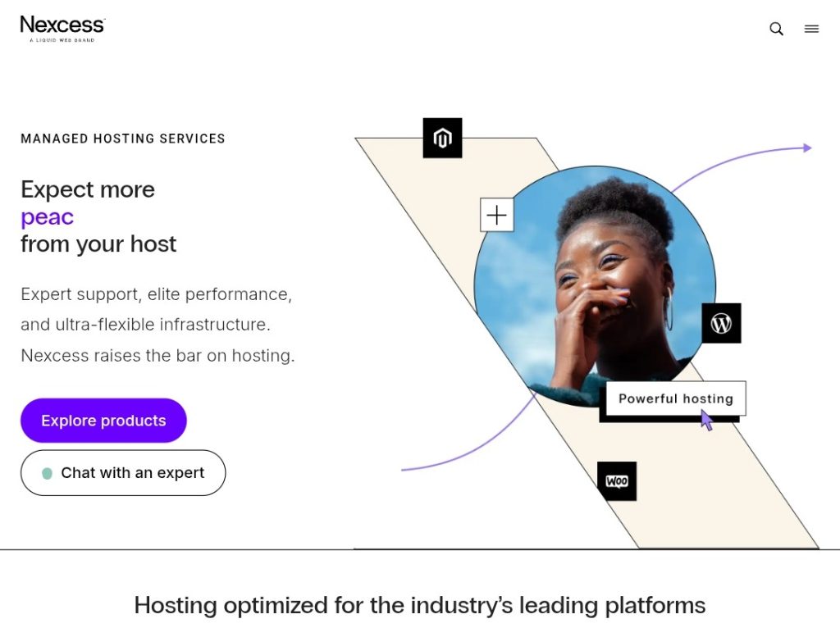840x628 pixels.
Task: Click the Hosting optimized for platforms heading
Action: [x=419, y=606]
